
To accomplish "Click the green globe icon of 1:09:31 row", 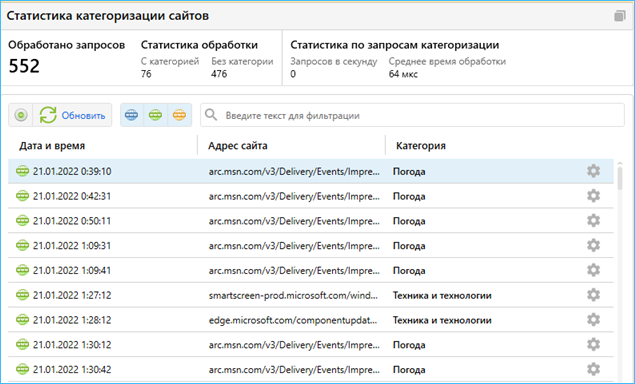I will [x=22, y=245].
